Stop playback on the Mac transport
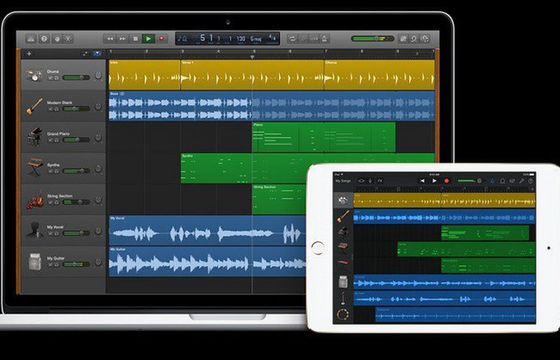 [x=135, y=39]
